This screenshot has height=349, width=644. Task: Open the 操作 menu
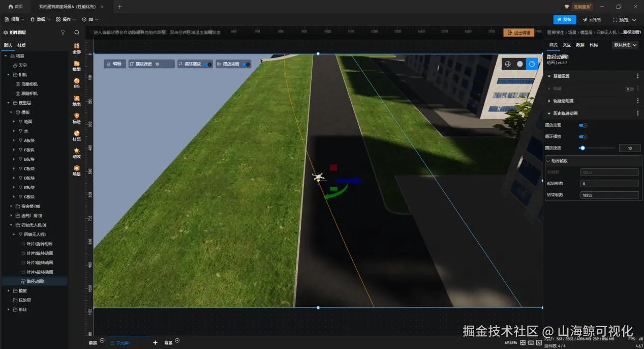point(66,19)
